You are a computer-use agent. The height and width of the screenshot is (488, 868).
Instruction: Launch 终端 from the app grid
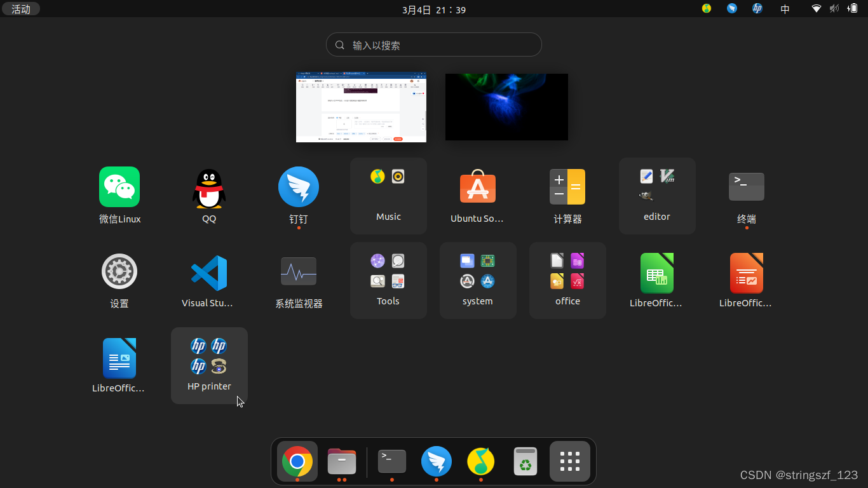(747, 187)
